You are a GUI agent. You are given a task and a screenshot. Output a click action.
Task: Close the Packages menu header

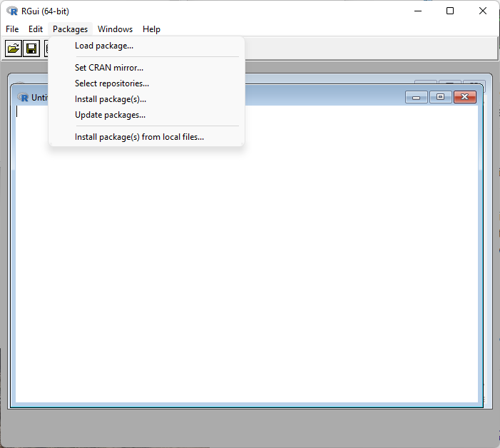[70, 29]
